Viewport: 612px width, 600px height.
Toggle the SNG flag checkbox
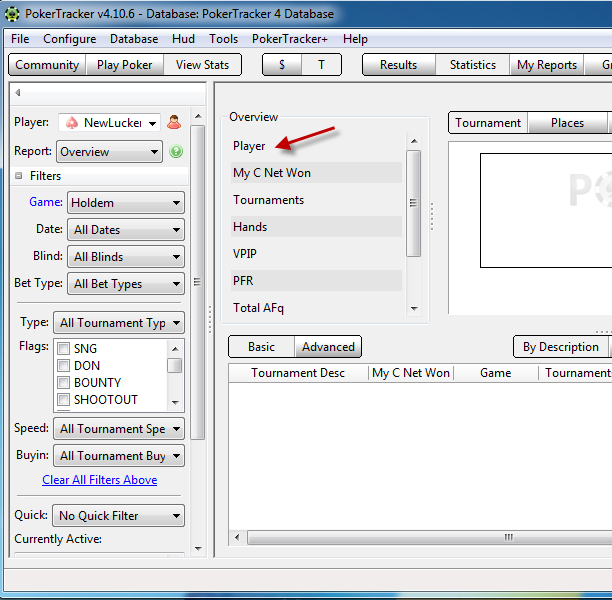[x=64, y=348]
